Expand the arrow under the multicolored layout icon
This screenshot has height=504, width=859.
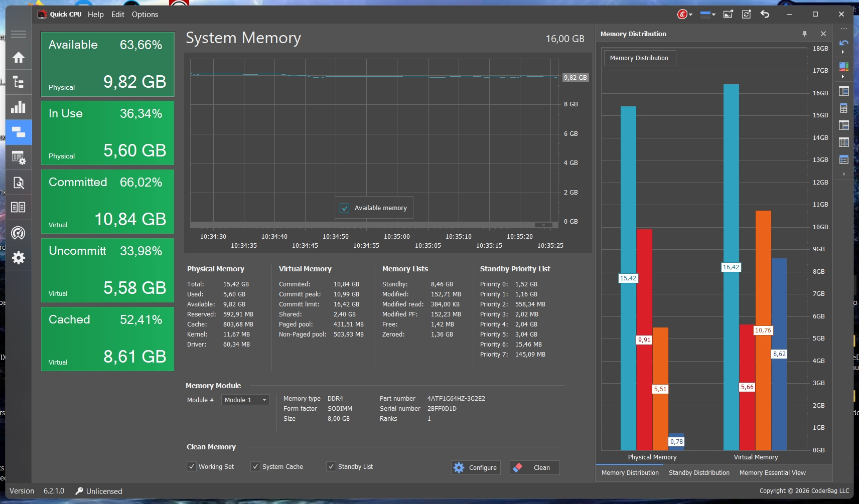[x=843, y=77]
